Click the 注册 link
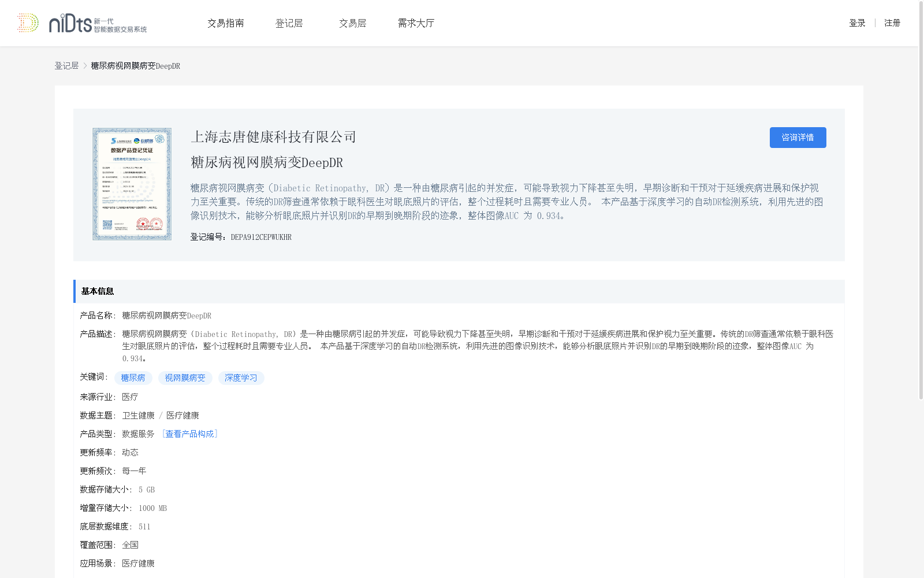The image size is (924, 578). point(892,23)
